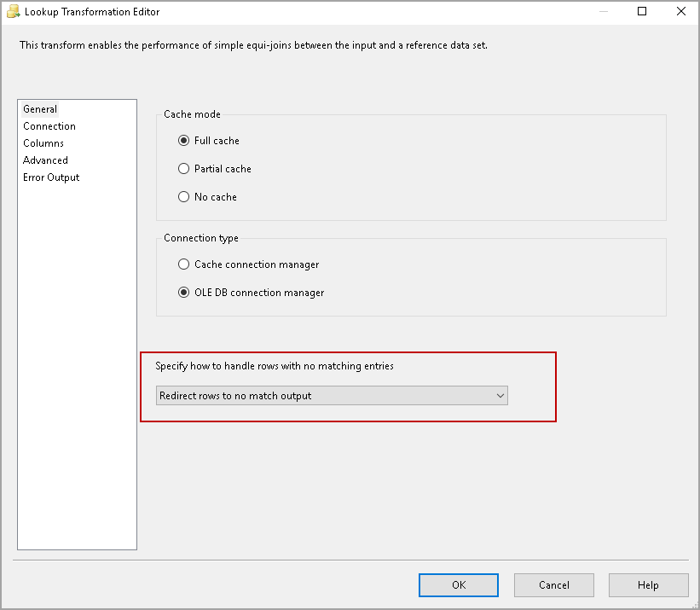700x610 pixels.
Task: Pick OLE DB connection manager option
Action: (x=183, y=293)
